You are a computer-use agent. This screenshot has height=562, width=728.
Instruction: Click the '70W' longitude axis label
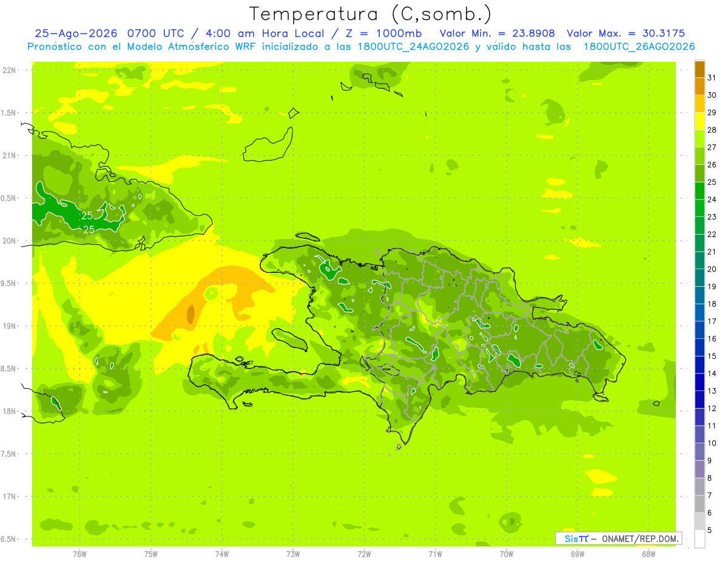tap(507, 554)
